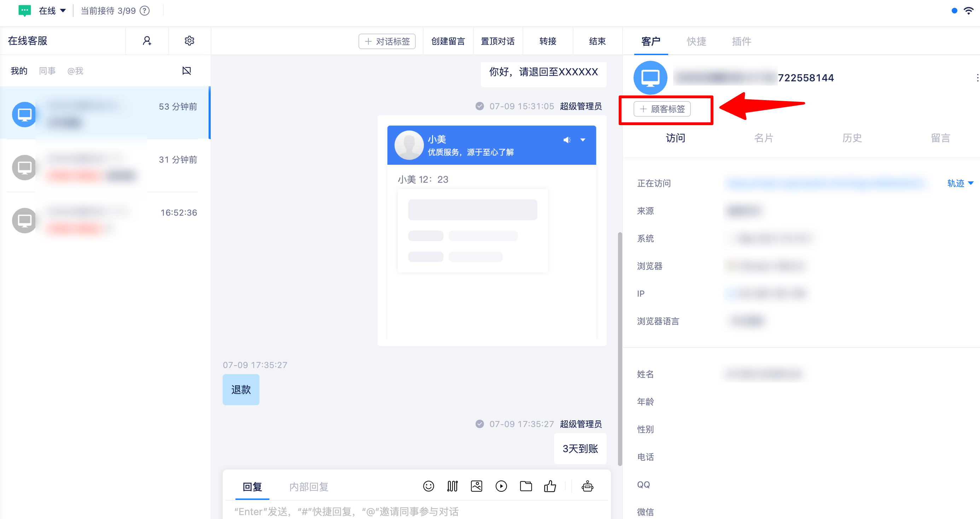The height and width of the screenshot is (519, 980).
Task: Click the Wi-Fi status icon
Action: click(968, 11)
